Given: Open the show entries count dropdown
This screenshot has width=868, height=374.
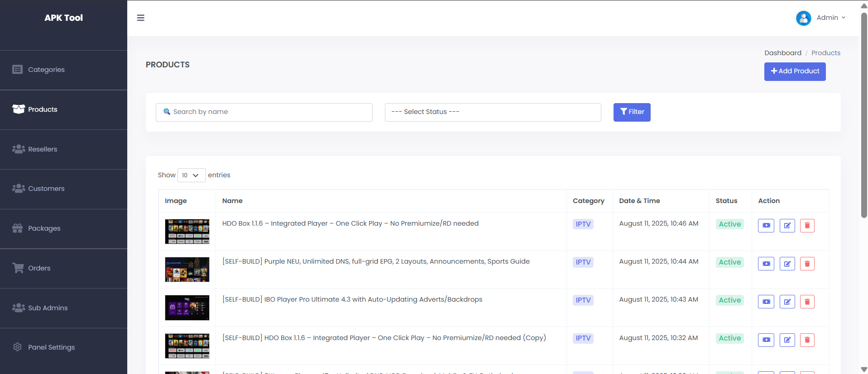Looking at the screenshot, I should 192,175.
